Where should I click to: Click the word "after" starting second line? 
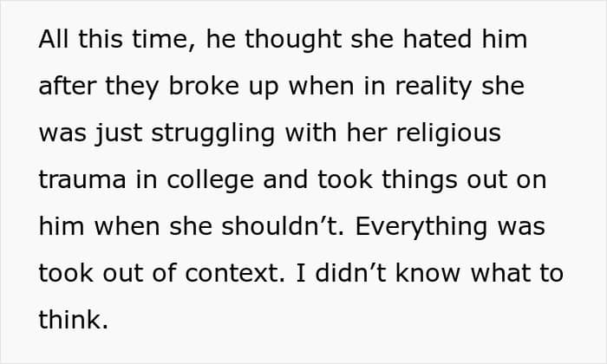[68, 86]
